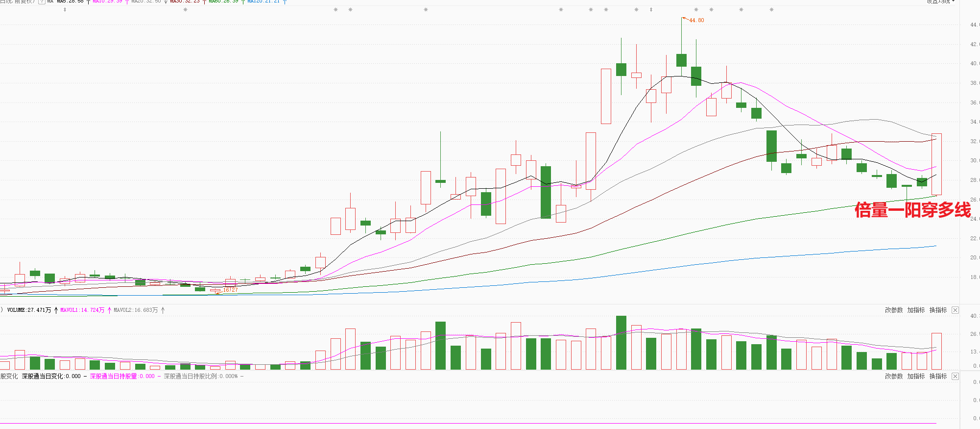Click 改参数 in the 深股通 panel
The width and height of the screenshot is (980, 429).
coord(894,377)
